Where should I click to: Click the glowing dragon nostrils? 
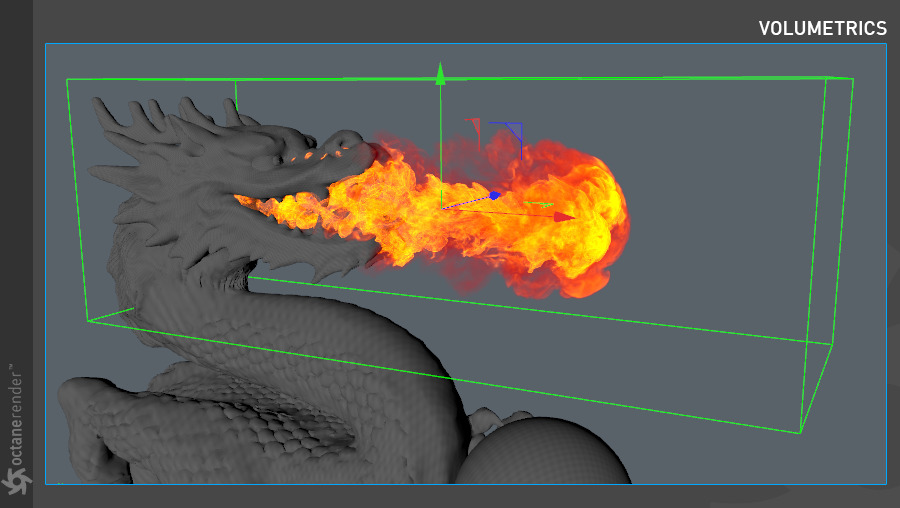point(312,155)
